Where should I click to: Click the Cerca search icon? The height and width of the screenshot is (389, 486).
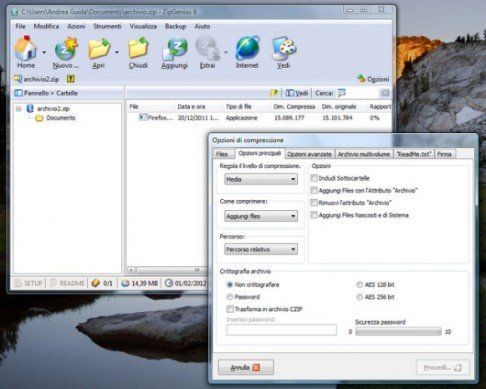341,93
